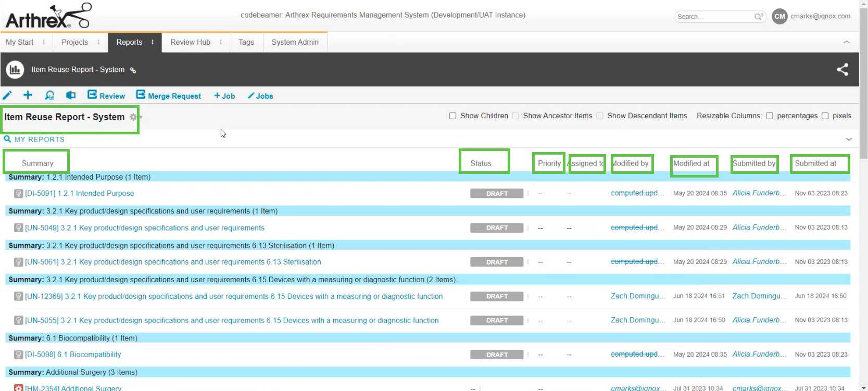This screenshot has height=391, width=868.
Task: Click the search magnifier next to MY REPORTS
Action: (x=7, y=139)
